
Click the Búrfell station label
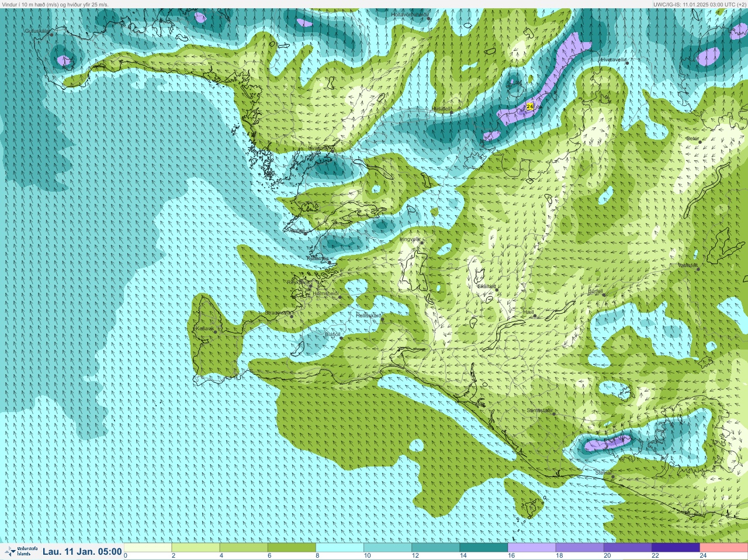(x=595, y=291)
